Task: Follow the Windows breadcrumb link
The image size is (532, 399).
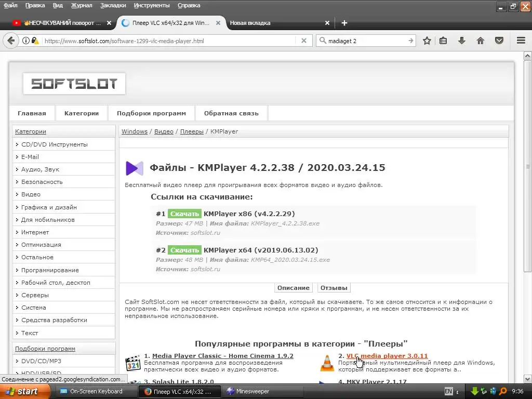Action: (135, 131)
